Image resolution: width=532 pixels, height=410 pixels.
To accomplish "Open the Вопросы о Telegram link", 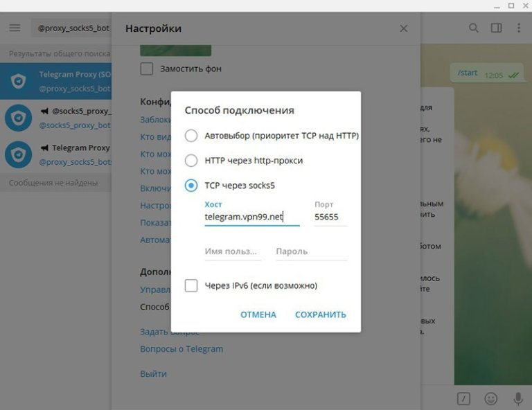I will coord(181,349).
